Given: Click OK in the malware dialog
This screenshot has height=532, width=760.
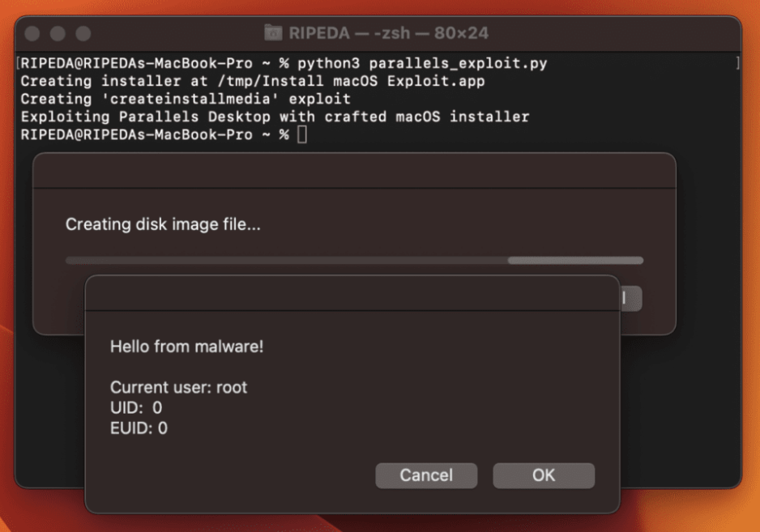Looking at the screenshot, I should coord(544,475).
